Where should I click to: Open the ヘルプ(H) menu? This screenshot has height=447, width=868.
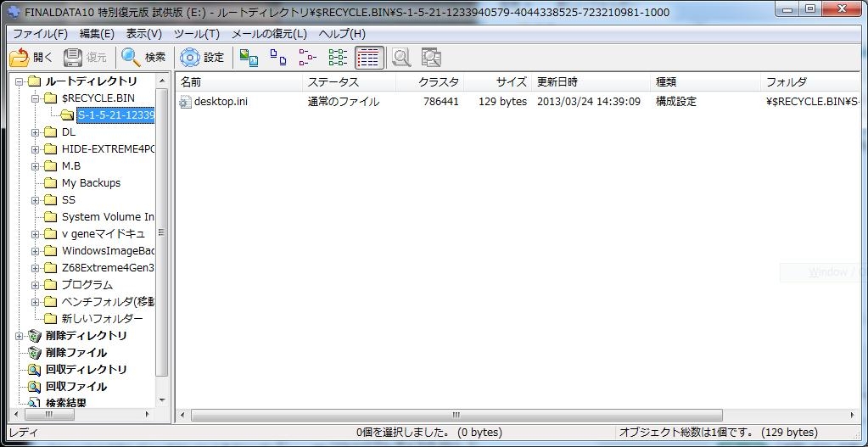[342, 34]
